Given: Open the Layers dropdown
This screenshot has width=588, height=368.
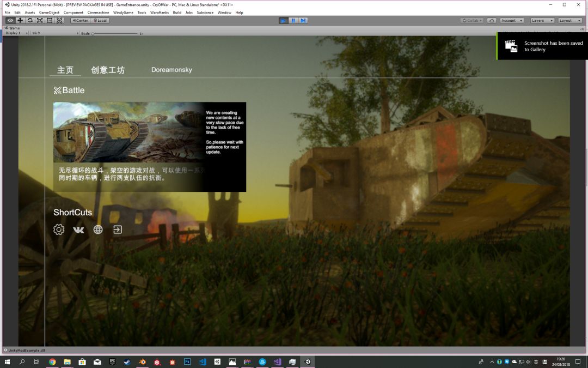Looking at the screenshot, I should pyautogui.click(x=542, y=21).
